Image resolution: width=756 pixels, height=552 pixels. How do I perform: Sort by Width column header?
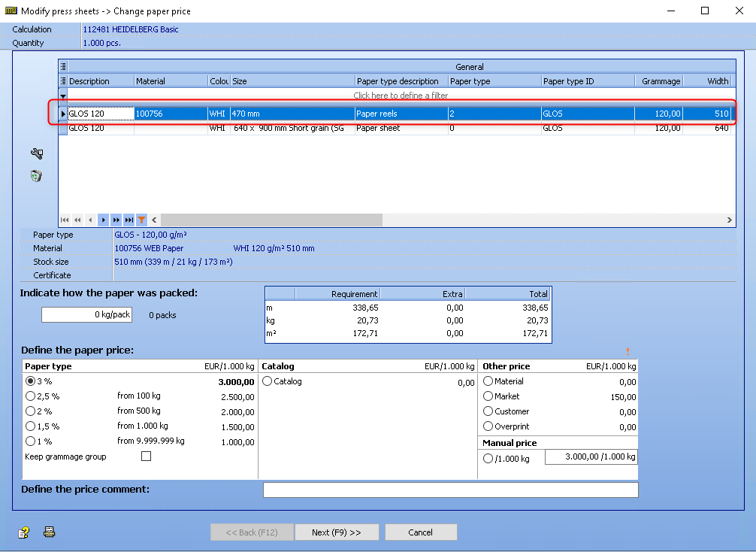(x=707, y=81)
